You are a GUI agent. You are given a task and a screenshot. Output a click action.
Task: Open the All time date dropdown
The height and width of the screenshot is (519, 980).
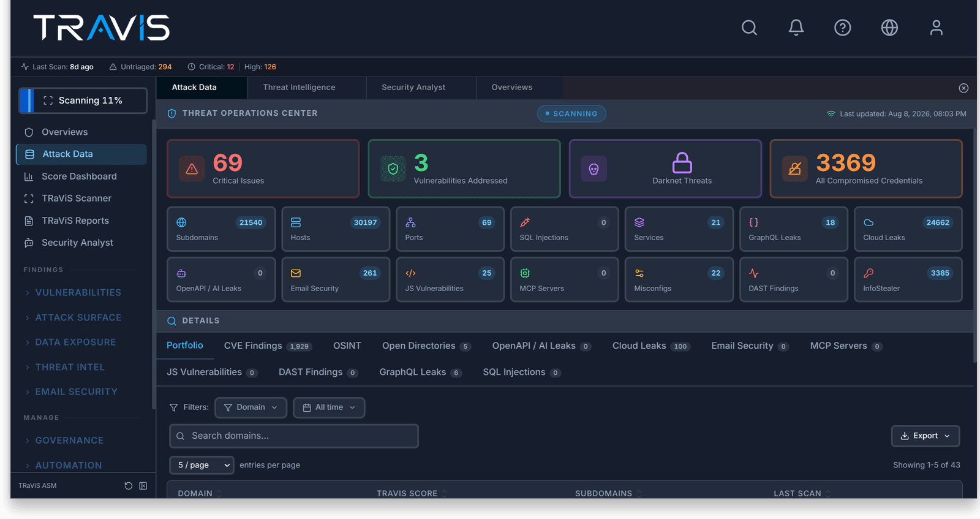pyautogui.click(x=329, y=407)
